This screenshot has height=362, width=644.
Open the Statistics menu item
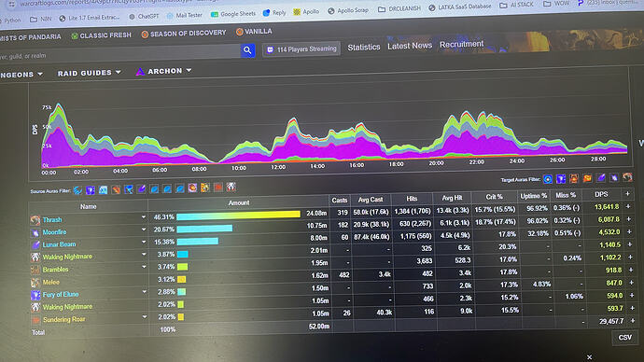[x=364, y=48]
